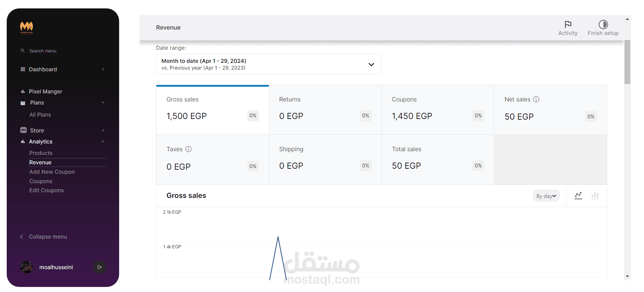Open the Products analytics page
This screenshot has height=292, width=644.
click(x=41, y=153)
